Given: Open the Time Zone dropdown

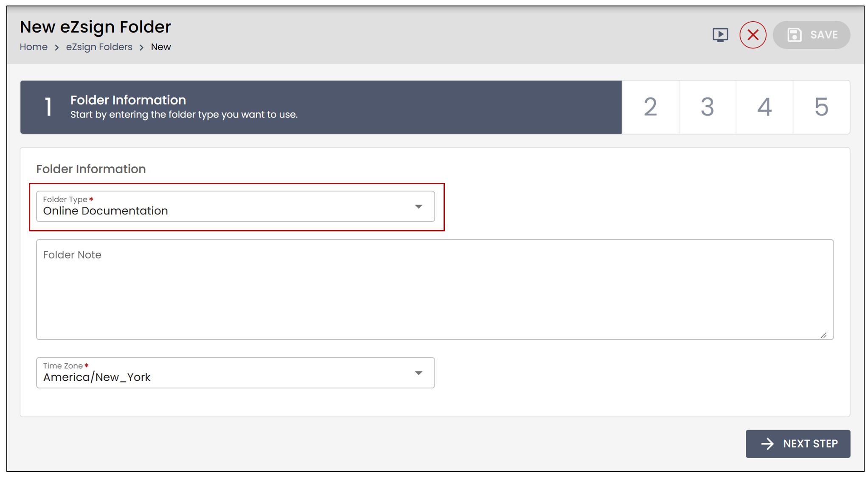Looking at the screenshot, I should click(236, 373).
